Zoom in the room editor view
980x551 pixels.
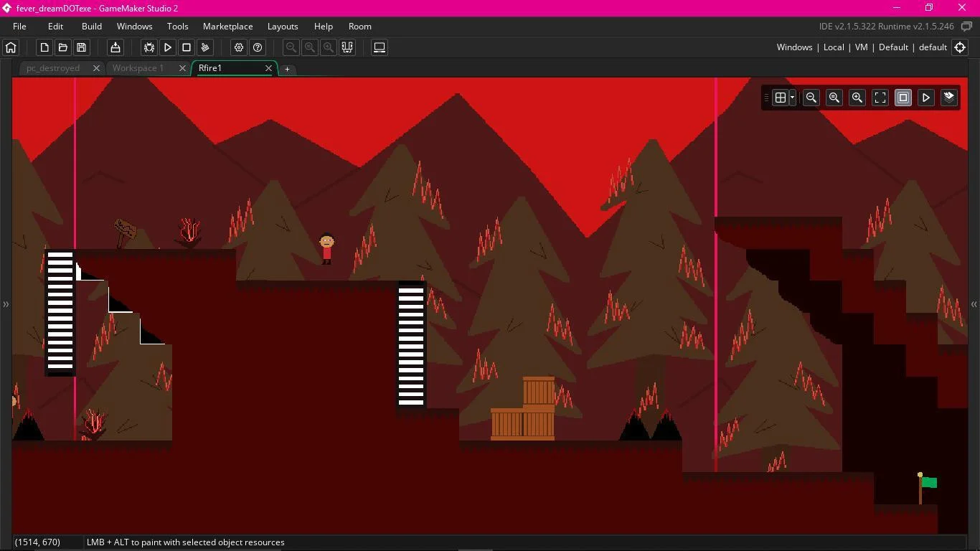click(857, 98)
